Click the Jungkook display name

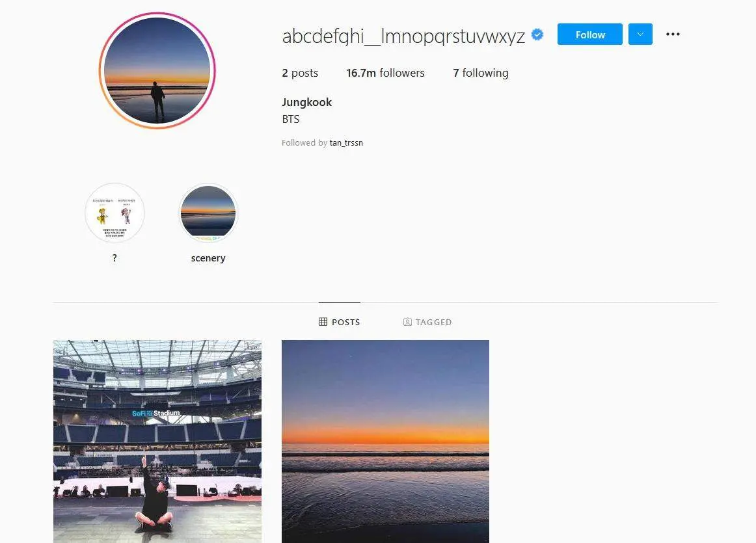(x=306, y=102)
